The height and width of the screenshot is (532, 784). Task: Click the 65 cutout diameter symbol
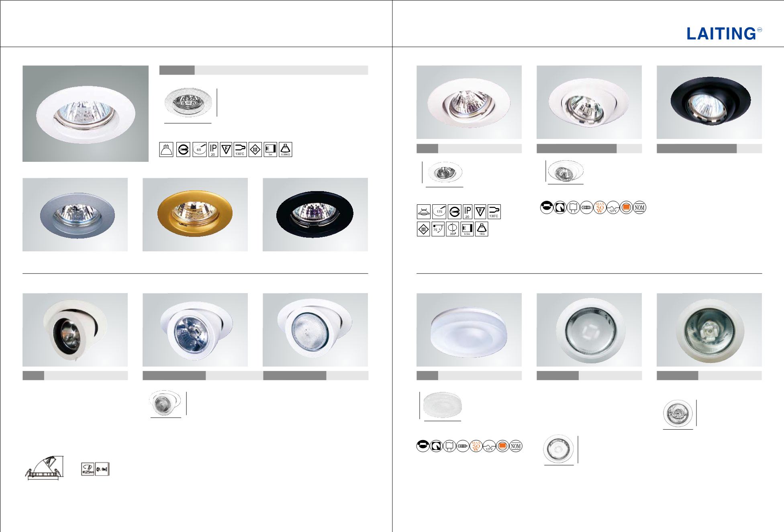pos(199,149)
